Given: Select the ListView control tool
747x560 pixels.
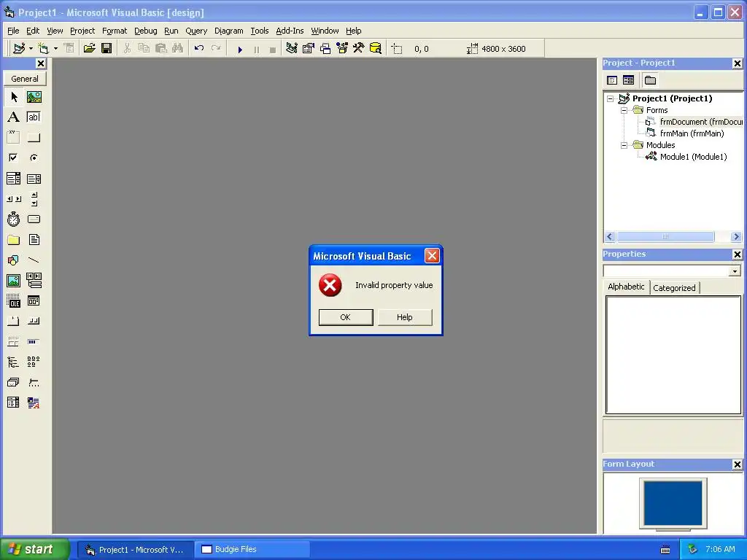Looking at the screenshot, I should point(34,362).
